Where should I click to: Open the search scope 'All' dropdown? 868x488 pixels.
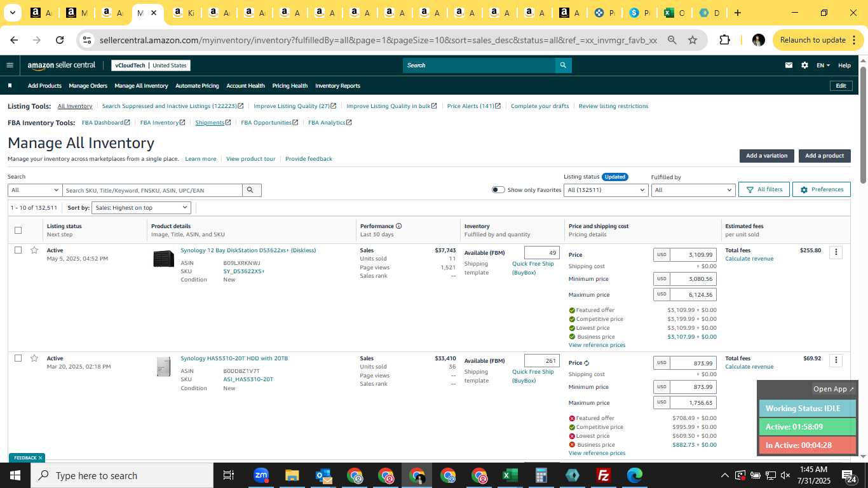click(x=35, y=190)
